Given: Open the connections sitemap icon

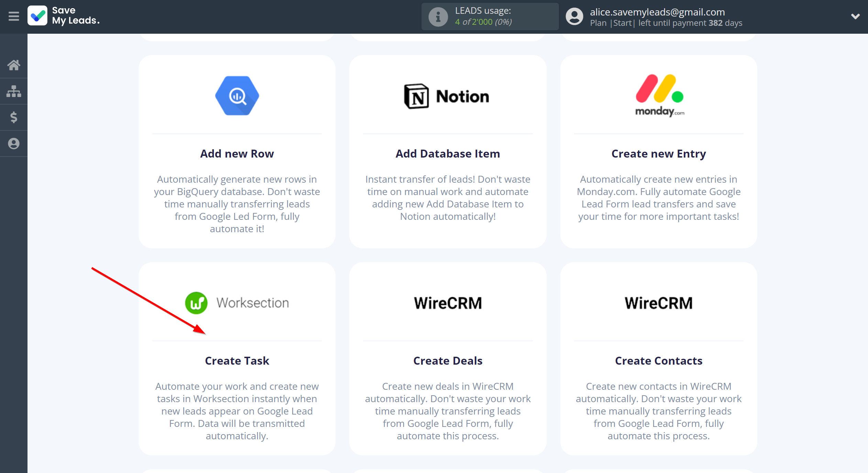Looking at the screenshot, I should 14,91.
